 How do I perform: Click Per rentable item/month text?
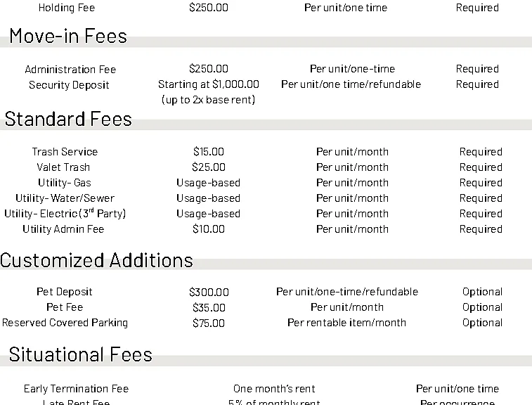click(x=346, y=323)
